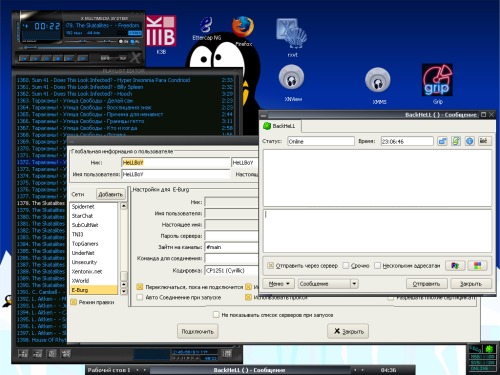
Task: Check 'Не показывать список серверов при запуске'
Action: point(216,315)
